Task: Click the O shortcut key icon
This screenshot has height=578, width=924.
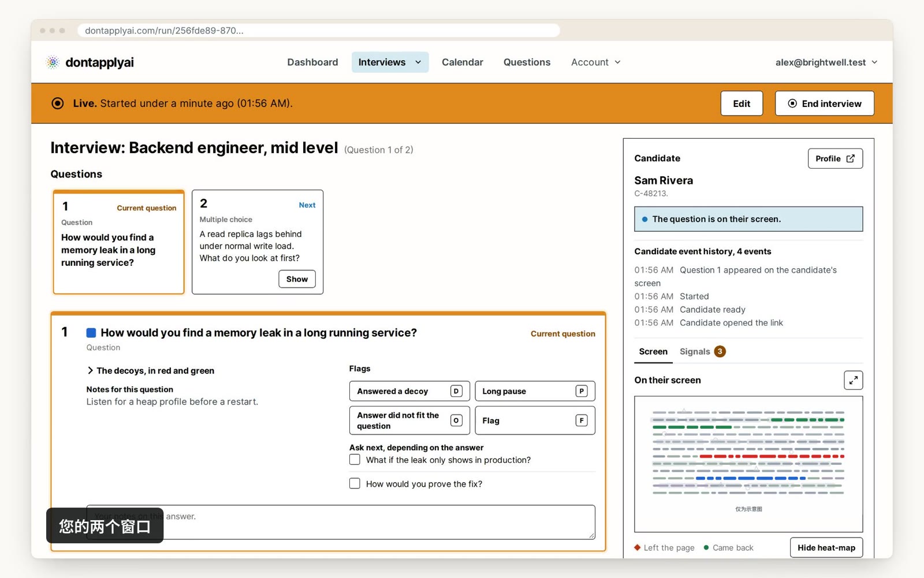Action: point(456,421)
